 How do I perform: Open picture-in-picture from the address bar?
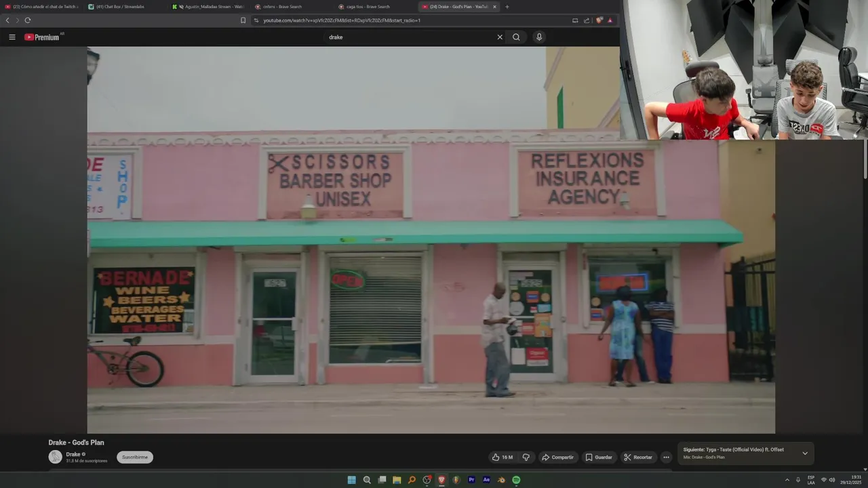[x=575, y=20]
